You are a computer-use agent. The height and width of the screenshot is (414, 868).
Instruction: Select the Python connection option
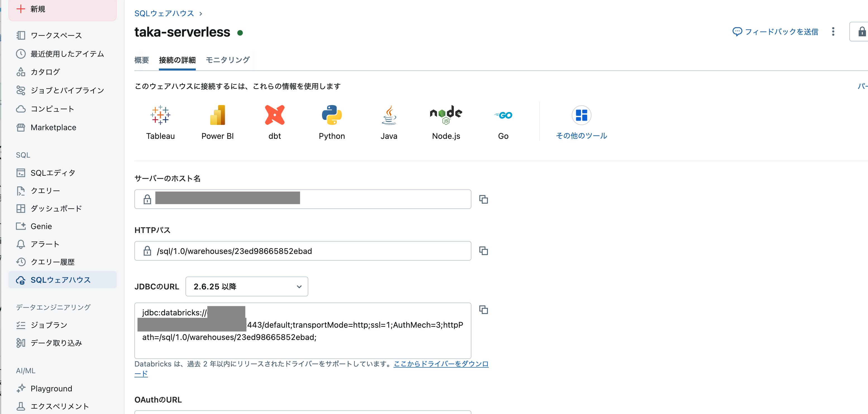click(332, 121)
